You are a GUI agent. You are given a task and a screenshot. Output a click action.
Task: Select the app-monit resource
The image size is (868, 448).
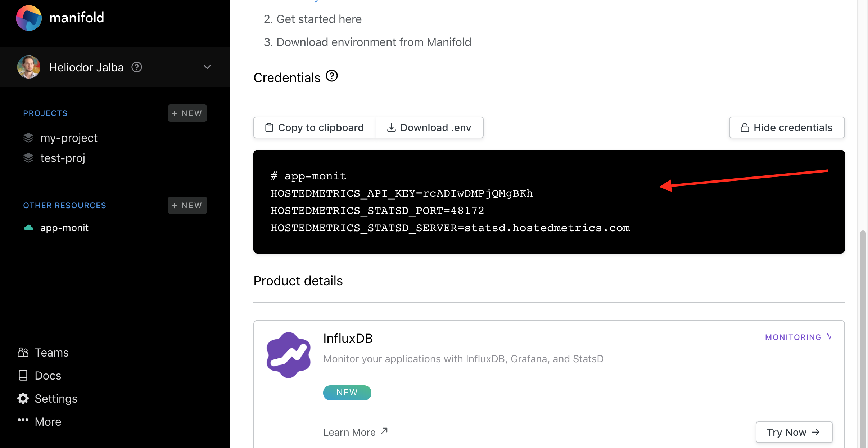point(64,228)
